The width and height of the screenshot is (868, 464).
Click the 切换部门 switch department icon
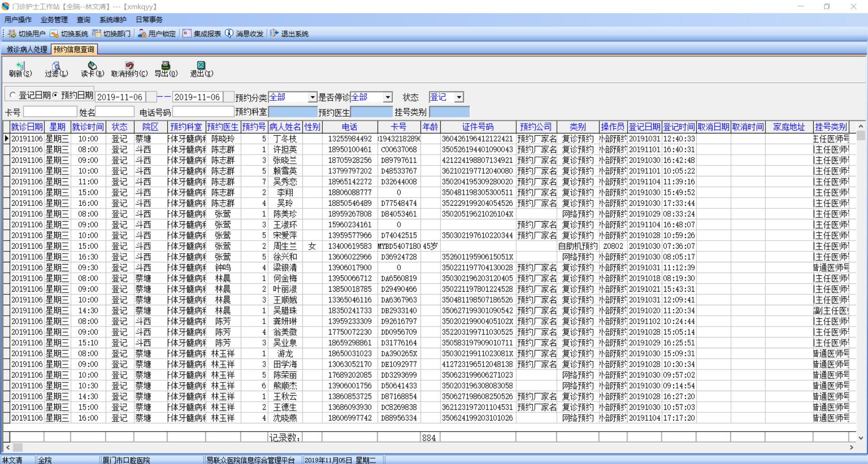coord(97,34)
